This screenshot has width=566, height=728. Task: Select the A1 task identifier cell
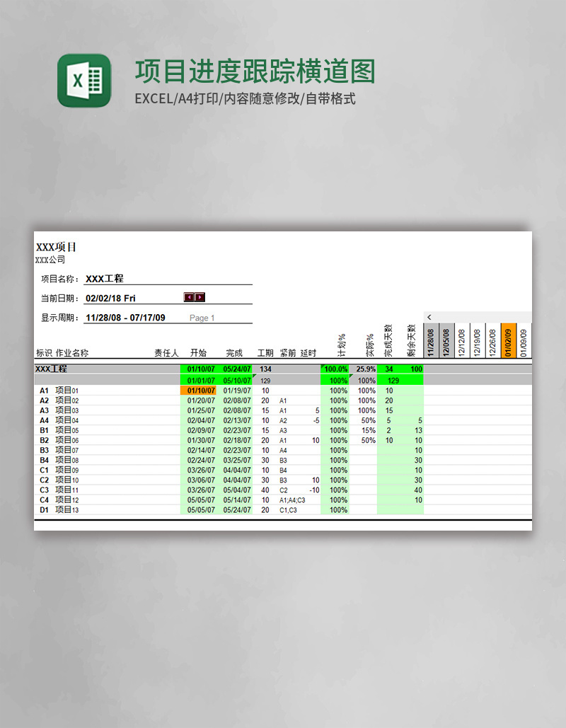[x=44, y=390]
